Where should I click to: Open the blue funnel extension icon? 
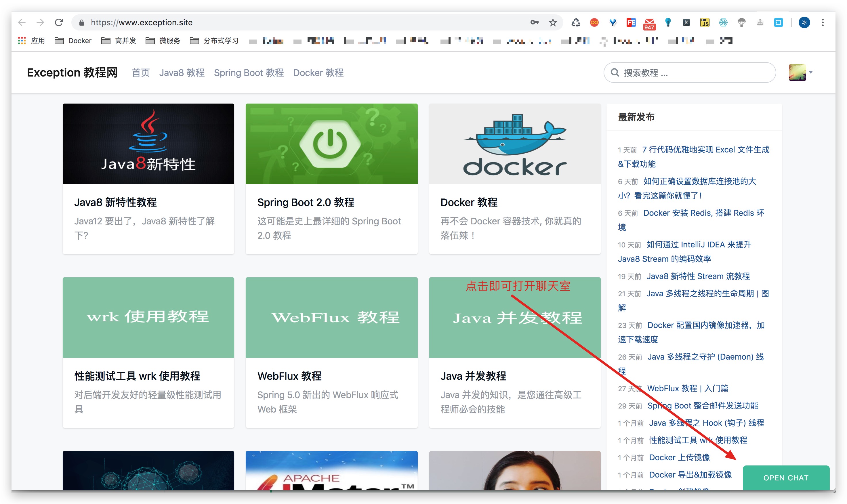tap(613, 22)
